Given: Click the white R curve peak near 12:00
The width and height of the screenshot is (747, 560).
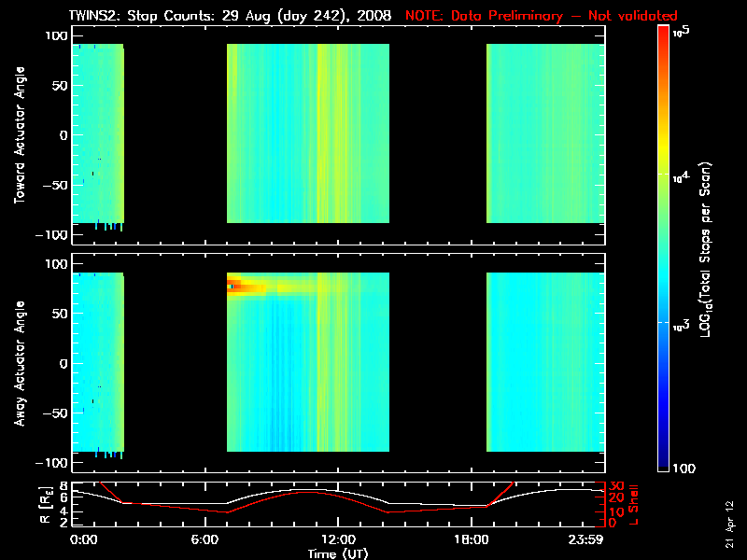Looking at the screenshot, I should pos(307,489).
